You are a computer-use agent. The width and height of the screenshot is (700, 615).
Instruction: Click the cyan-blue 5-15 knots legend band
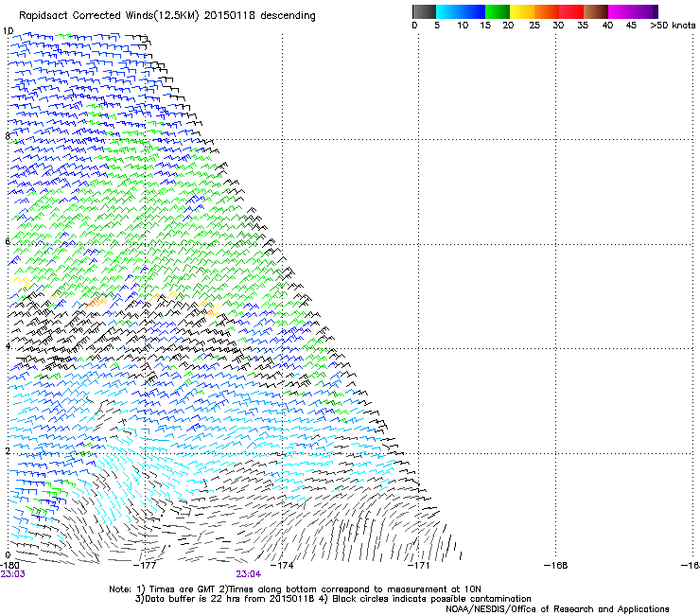click(x=461, y=11)
